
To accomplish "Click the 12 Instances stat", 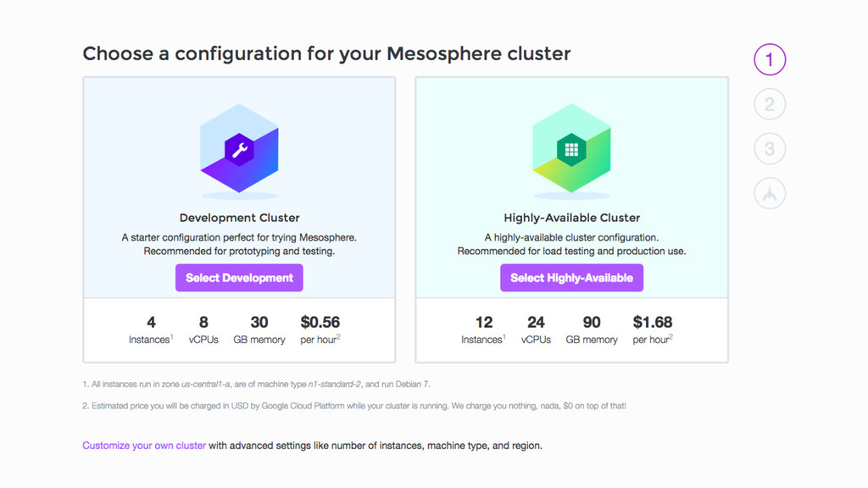I will tap(483, 330).
